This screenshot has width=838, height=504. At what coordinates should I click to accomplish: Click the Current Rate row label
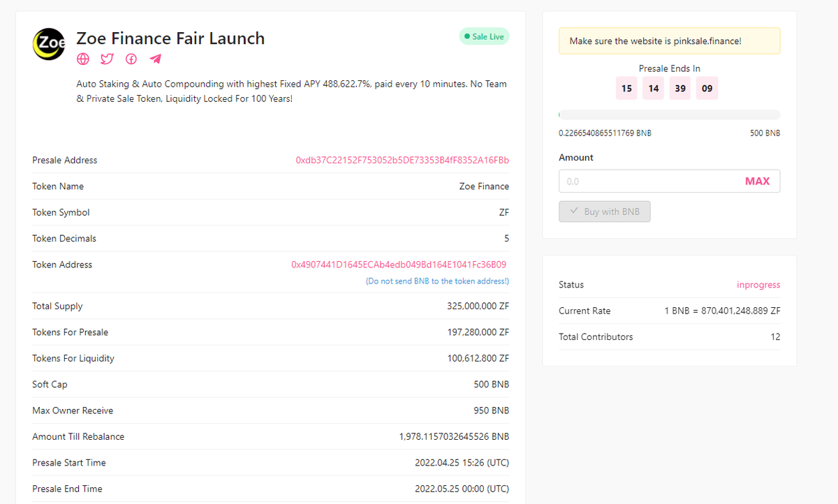585,311
